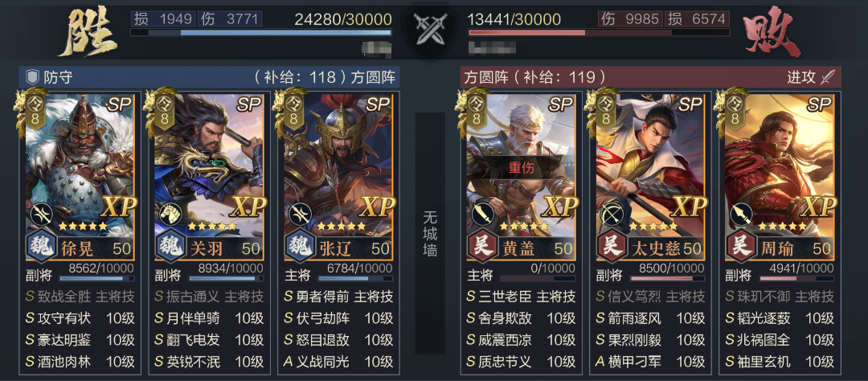Click the spear troop icon on 黄盖's card
Image resolution: width=868 pixels, height=381 pixels.
481,215
